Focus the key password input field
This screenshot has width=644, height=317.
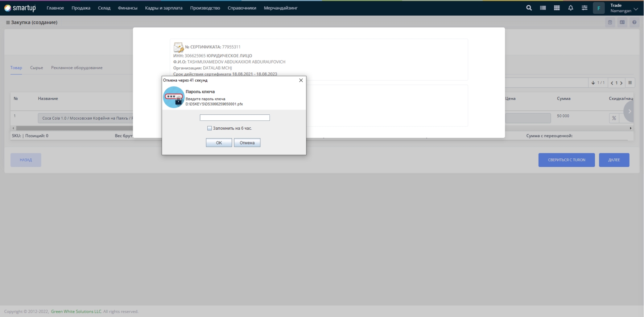click(235, 118)
